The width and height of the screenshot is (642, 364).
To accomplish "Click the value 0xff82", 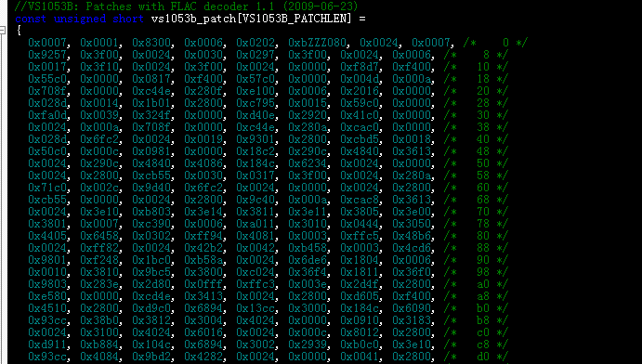I will pyautogui.click(x=99, y=248).
